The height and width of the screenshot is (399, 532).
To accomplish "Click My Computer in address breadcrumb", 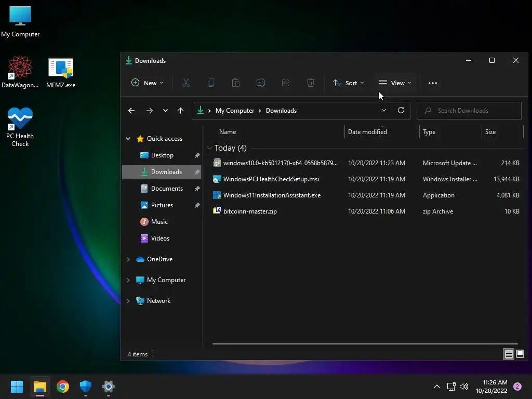I will tap(235, 111).
